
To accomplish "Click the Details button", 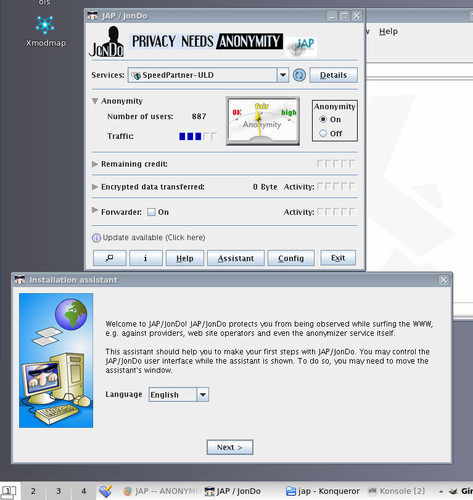I will 333,75.
